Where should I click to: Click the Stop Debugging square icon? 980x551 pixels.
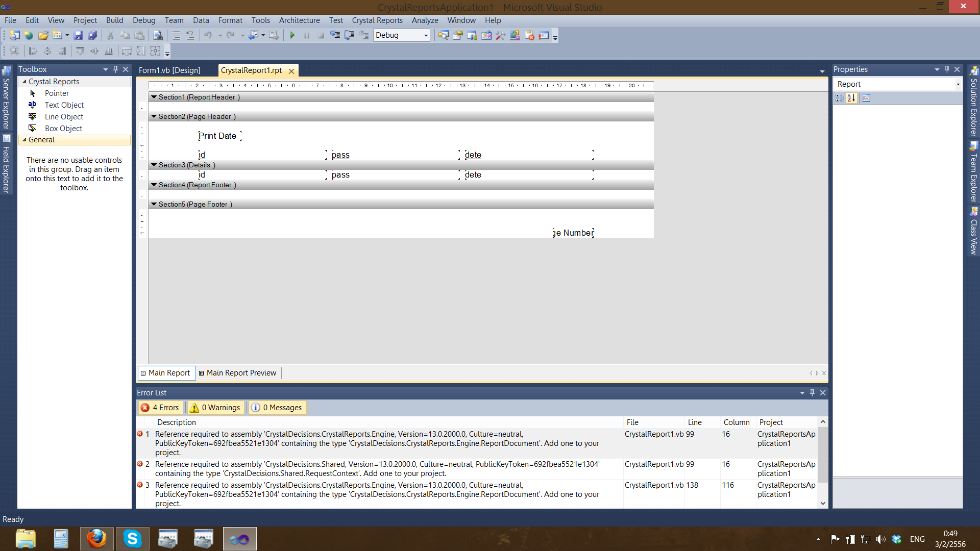(321, 35)
